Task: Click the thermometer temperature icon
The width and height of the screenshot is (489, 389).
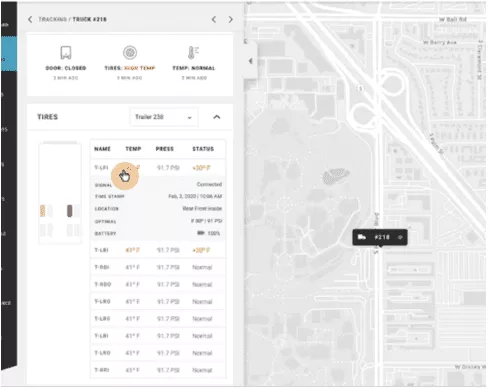Action: click(x=193, y=53)
